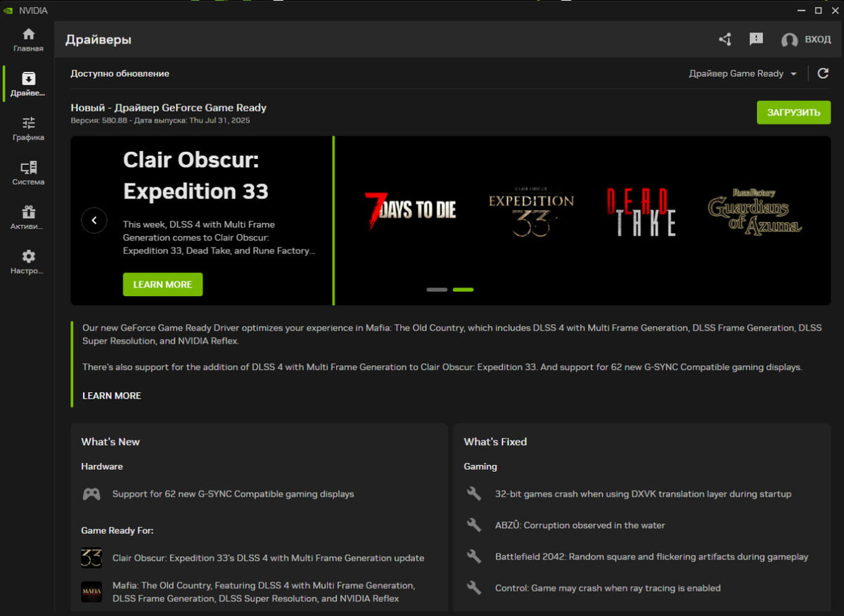Click the 'Clair Obscur: Expedition 33' banner heading
Viewport: 844px width, 616px height.
(x=196, y=175)
